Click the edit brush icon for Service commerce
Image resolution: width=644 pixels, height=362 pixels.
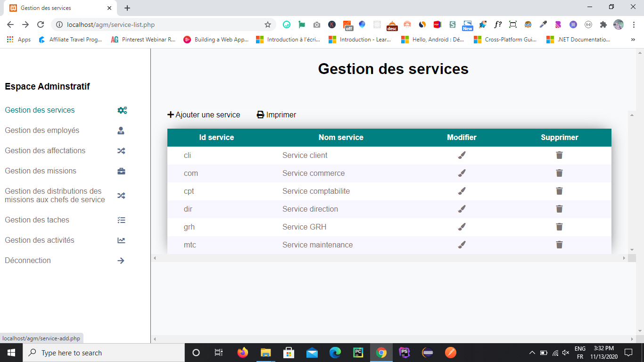[x=462, y=173]
